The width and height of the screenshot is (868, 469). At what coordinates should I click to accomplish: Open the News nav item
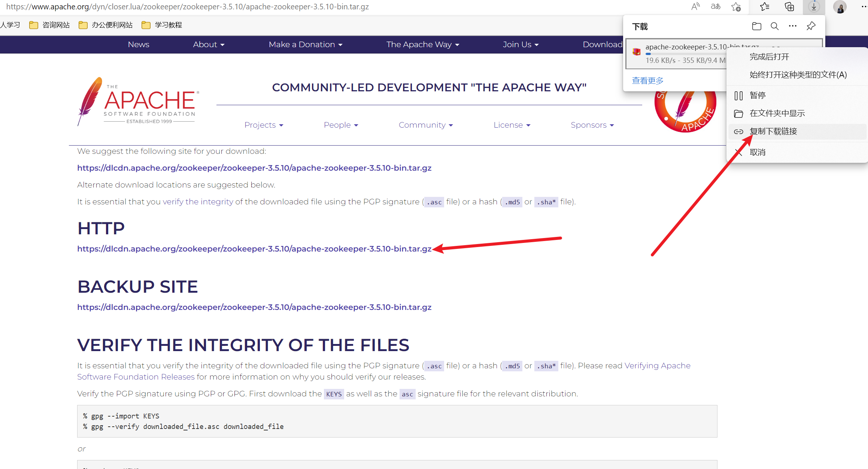pyautogui.click(x=139, y=45)
